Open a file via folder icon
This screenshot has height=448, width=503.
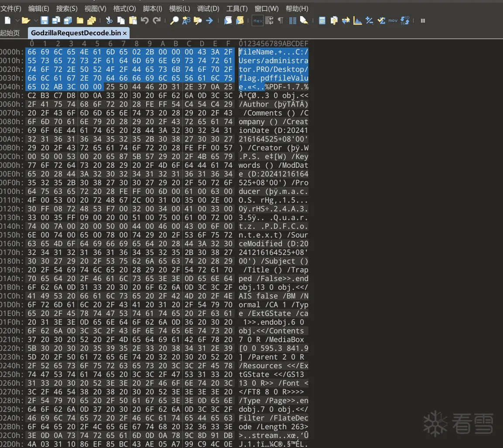[26, 20]
